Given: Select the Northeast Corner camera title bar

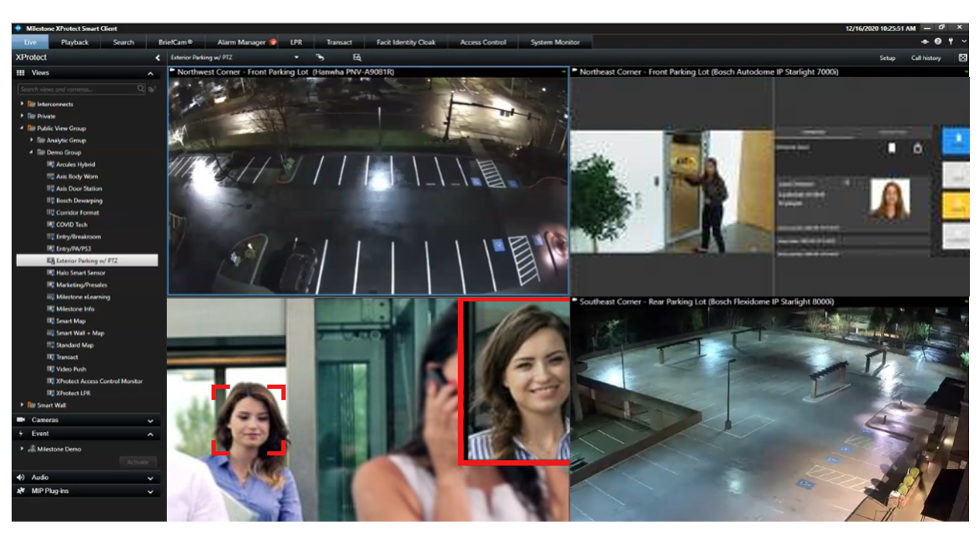Looking at the screenshot, I should 770,71.
